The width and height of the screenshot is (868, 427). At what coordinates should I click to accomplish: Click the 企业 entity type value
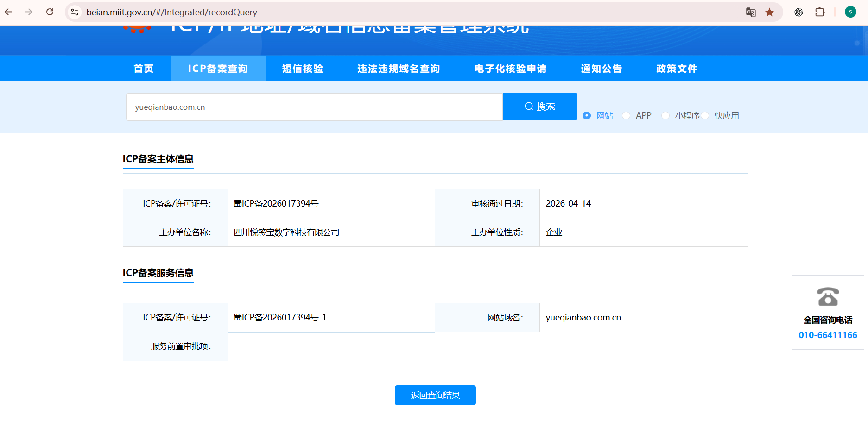(554, 232)
